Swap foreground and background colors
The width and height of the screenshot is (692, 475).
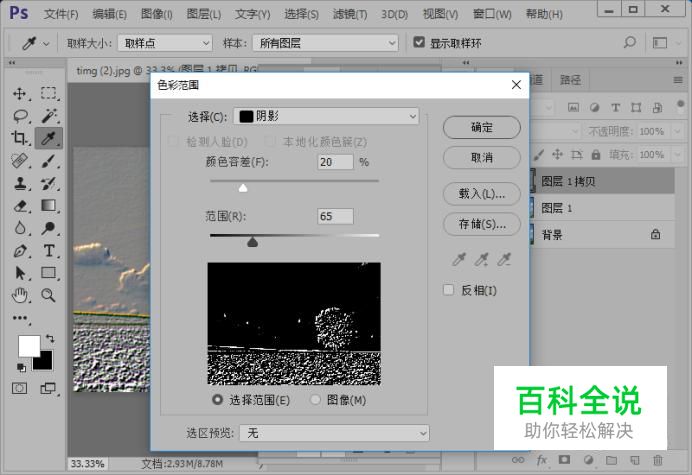tap(50, 339)
